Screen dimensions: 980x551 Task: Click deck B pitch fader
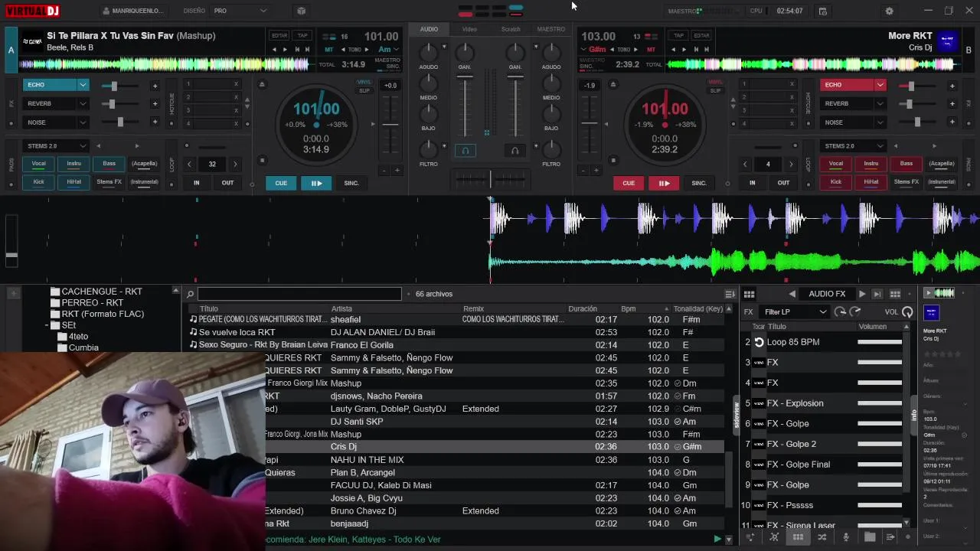pyautogui.click(x=589, y=122)
